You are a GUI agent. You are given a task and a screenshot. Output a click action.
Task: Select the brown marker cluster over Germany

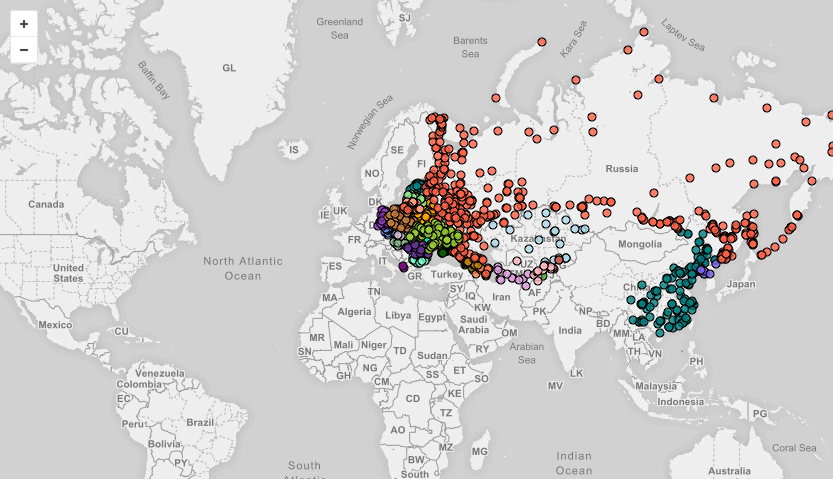tap(397, 219)
